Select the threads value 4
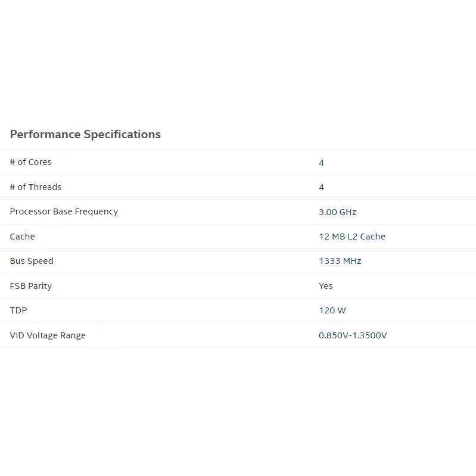Screen dimensions: 476x476 click(x=321, y=187)
